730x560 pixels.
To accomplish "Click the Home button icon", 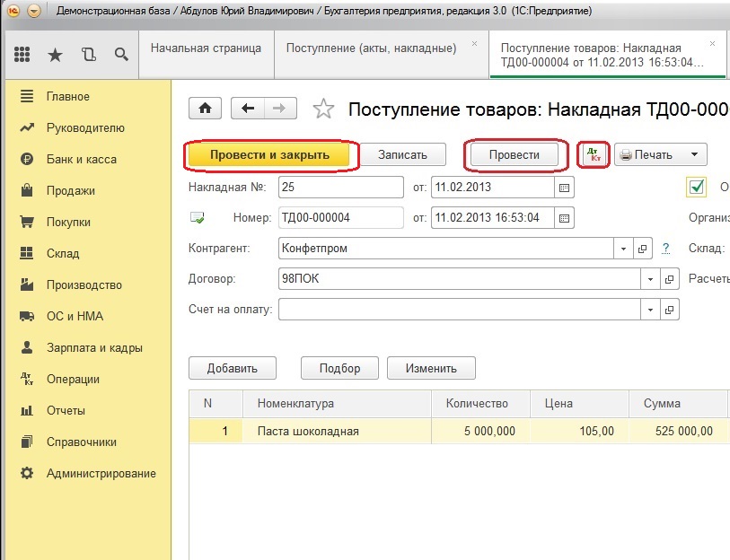I will coord(205,109).
